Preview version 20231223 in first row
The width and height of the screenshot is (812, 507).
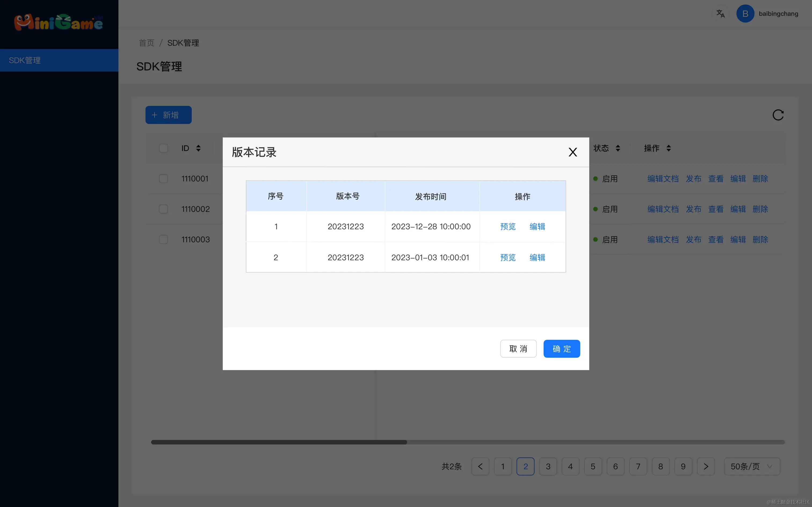[508, 226]
